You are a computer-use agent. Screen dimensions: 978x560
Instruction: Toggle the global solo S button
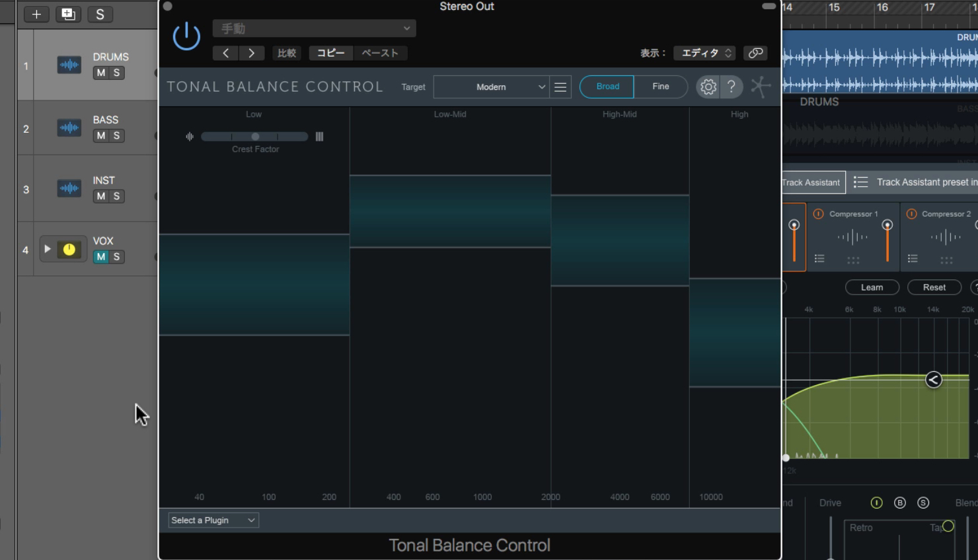pyautogui.click(x=100, y=14)
